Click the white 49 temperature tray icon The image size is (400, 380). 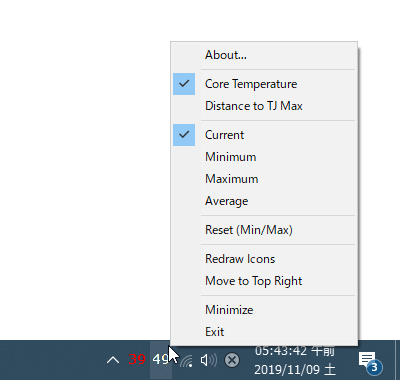161,359
